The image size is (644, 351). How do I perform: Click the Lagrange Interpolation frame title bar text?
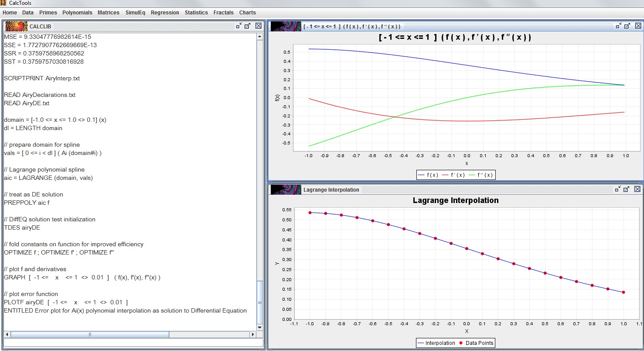[x=331, y=190]
